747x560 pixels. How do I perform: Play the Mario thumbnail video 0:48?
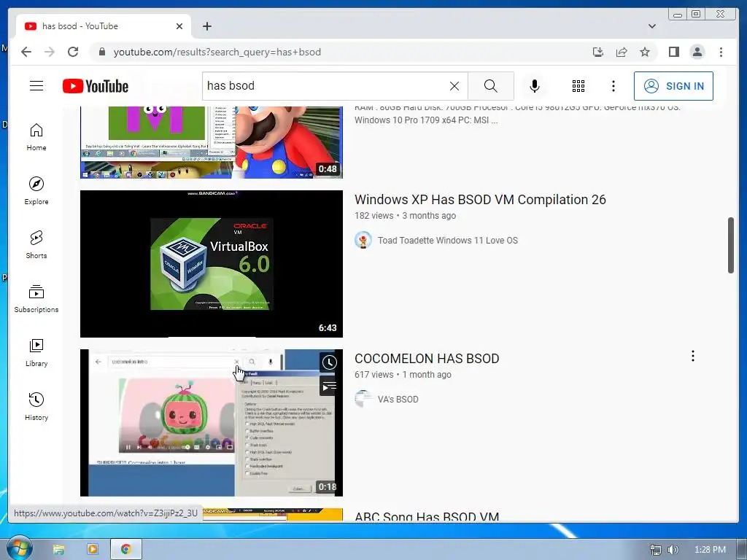[211, 142]
